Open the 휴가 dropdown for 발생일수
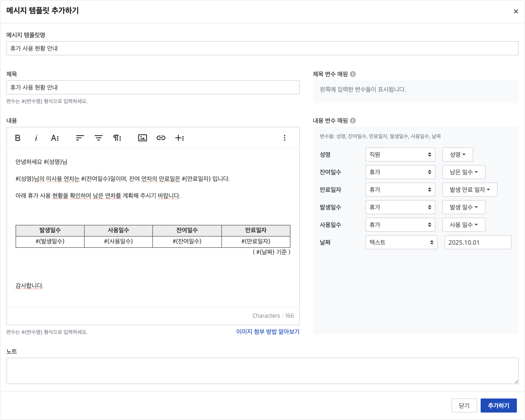Image resolution: width=525 pixels, height=420 pixels. tap(400, 207)
